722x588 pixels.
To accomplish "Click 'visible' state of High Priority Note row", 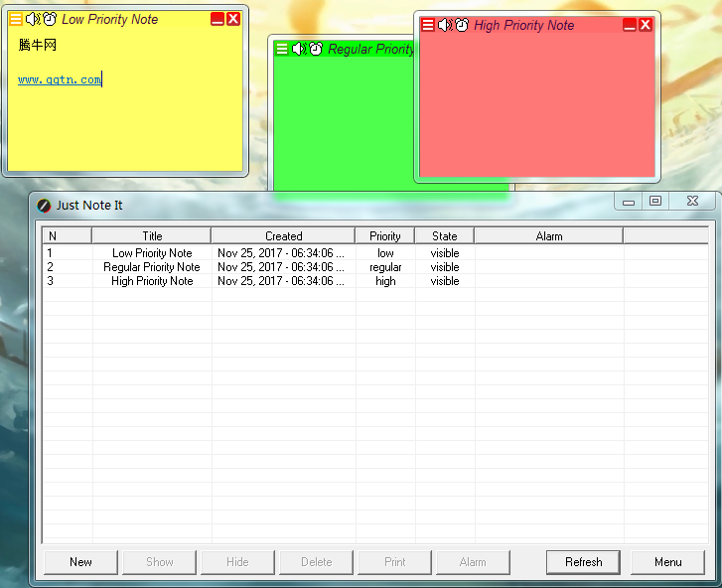I will [445, 281].
